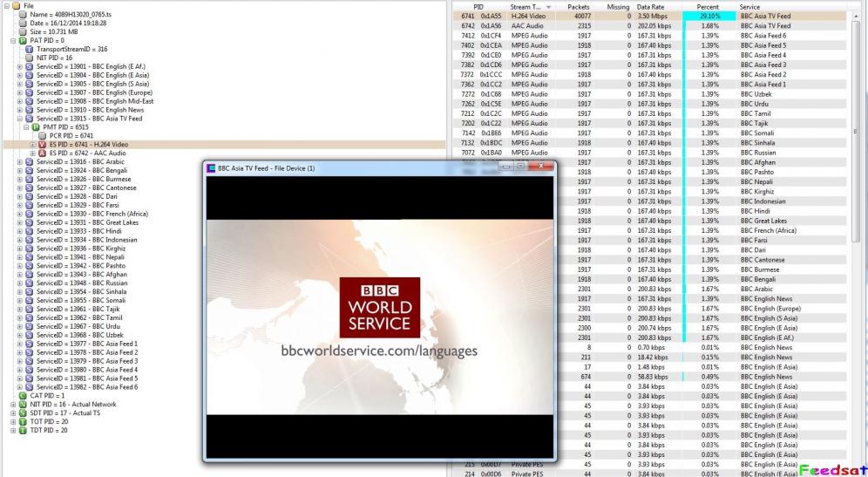Click the audio icon for ES PID 6742
Screen dimensions: 868x477
pyautogui.click(x=42, y=153)
